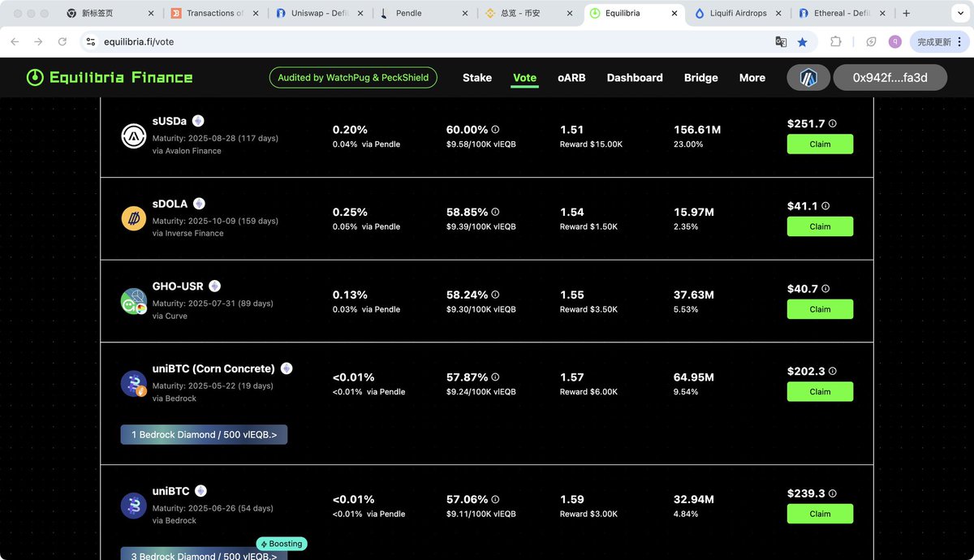The width and height of the screenshot is (974, 560).
Task: Open wallet menu 0x942f...fa3d
Action: (890, 78)
